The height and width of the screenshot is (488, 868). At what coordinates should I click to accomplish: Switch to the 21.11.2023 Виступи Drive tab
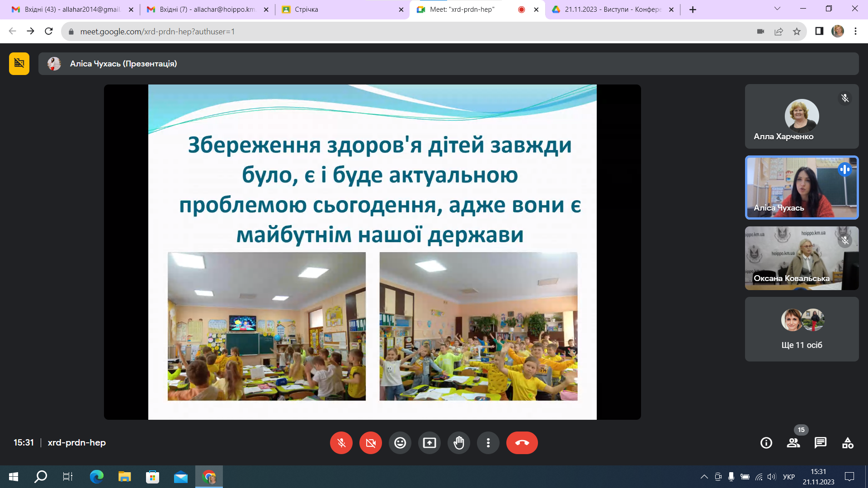tap(613, 9)
